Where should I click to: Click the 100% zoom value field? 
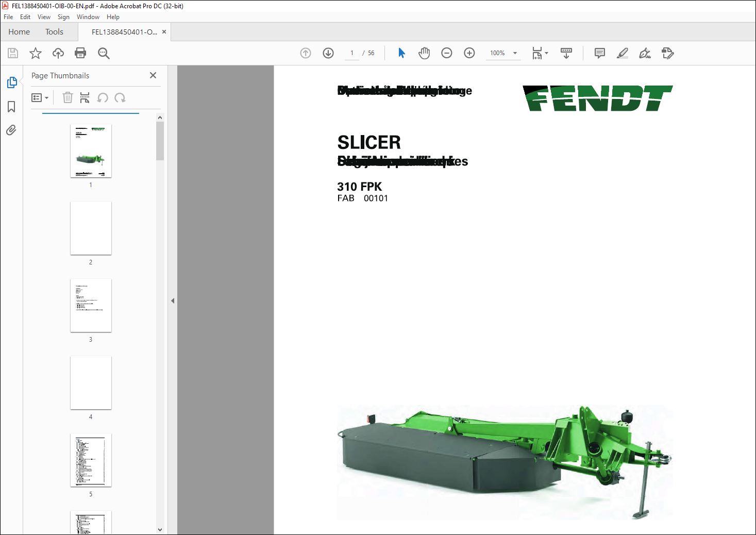tap(497, 53)
